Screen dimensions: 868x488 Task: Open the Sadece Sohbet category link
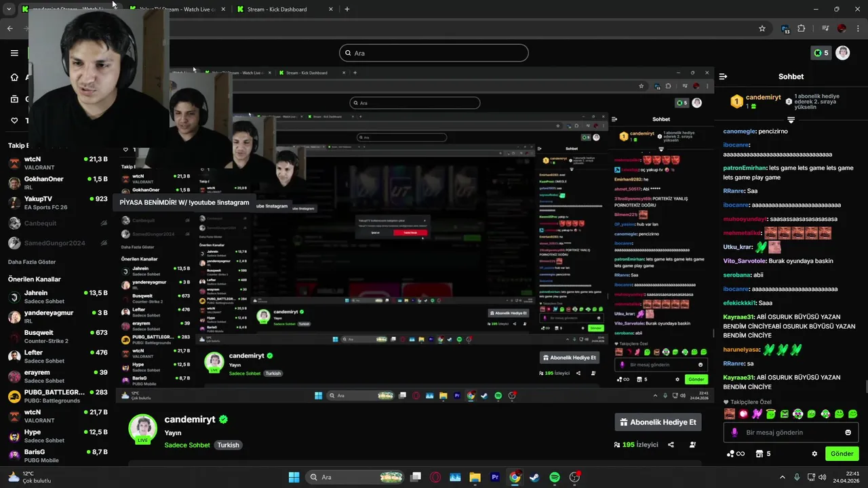coord(187,445)
